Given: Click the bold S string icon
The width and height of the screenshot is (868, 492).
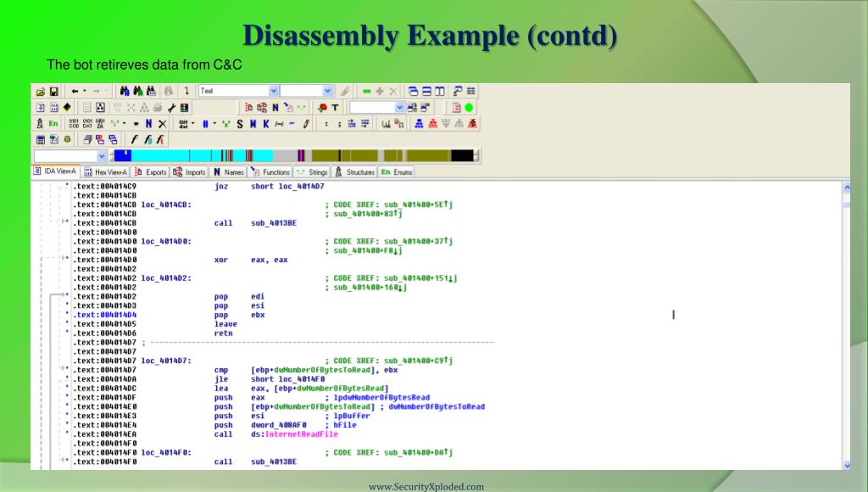Looking at the screenshot, I should (x=240, y=124).
